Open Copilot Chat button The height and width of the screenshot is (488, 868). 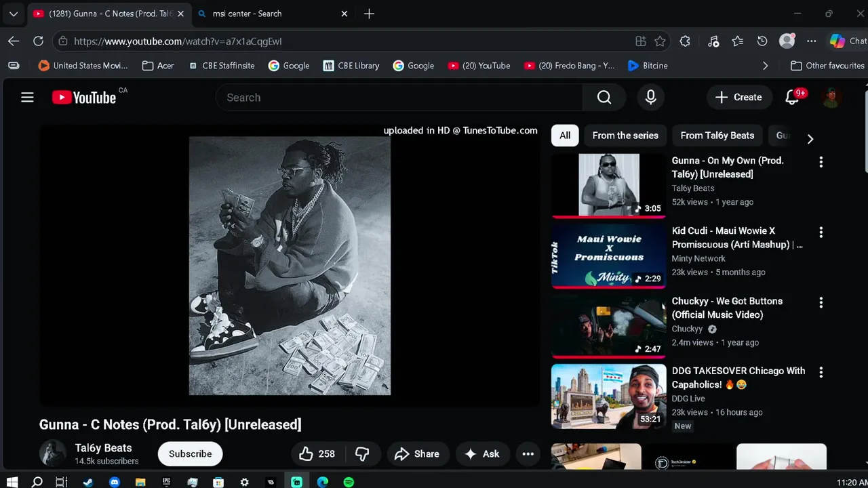coord(848,41)
